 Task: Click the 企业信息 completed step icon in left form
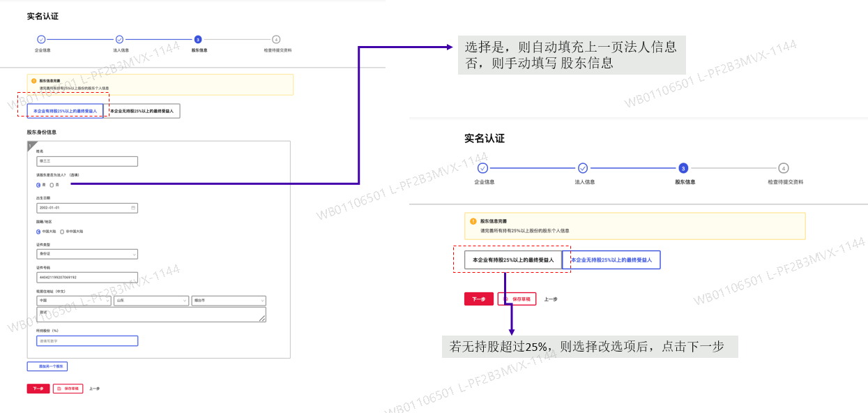click(x=41, y=40)
